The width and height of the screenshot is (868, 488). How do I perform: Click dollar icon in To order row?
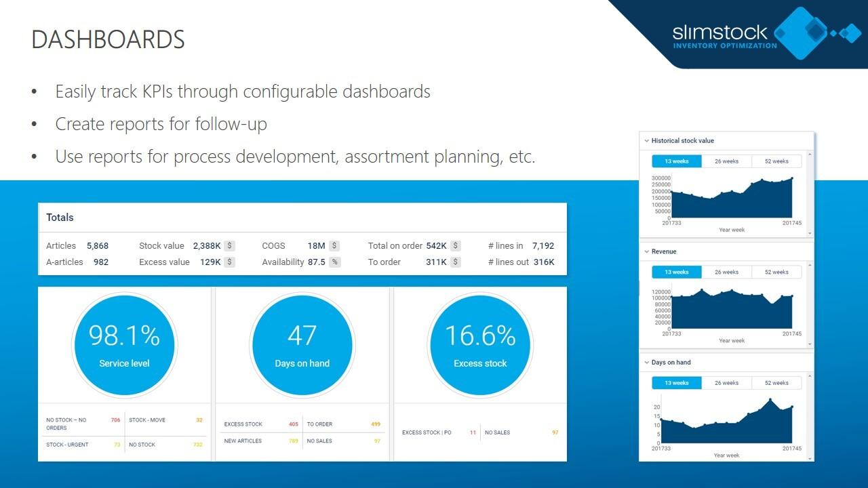[x=456, y=262]
